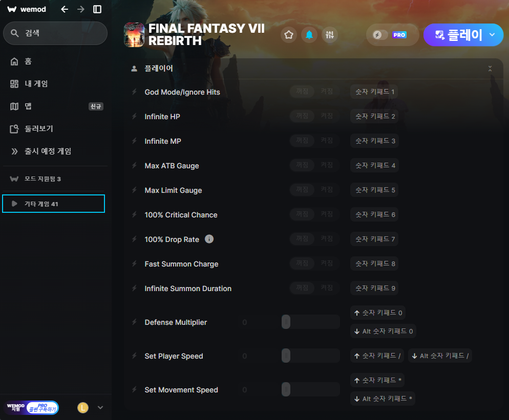Expand 기타 게임 41 game list

[x=54, y=204]
